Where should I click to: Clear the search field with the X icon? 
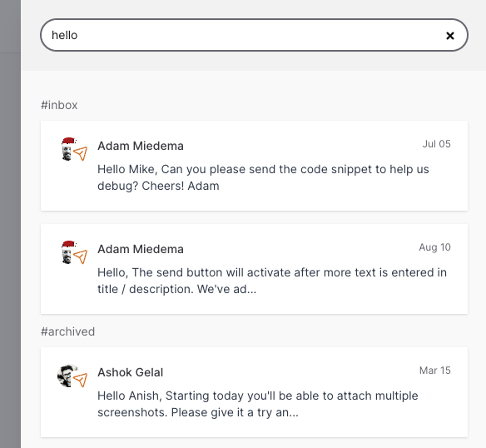point(450,36)
